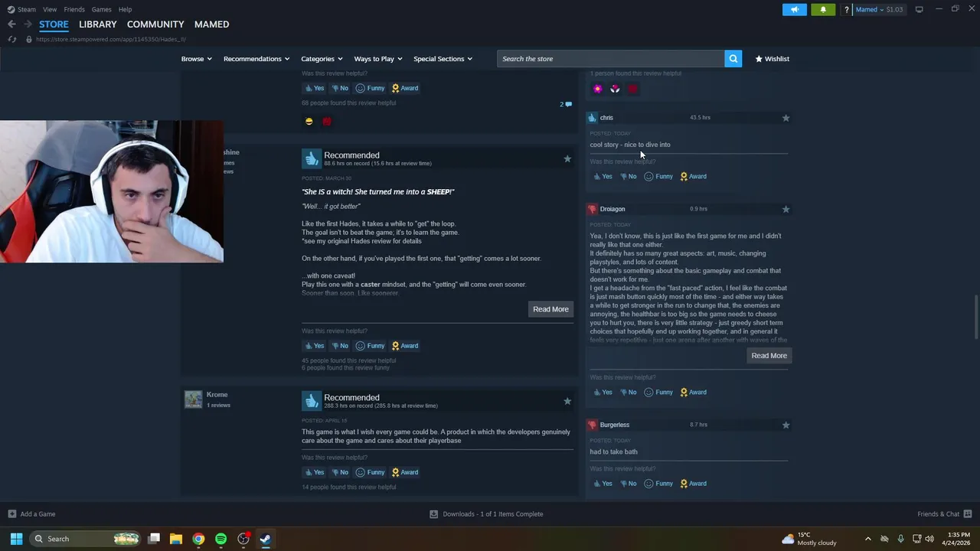Open the green notifications bell

click(823, 9)
